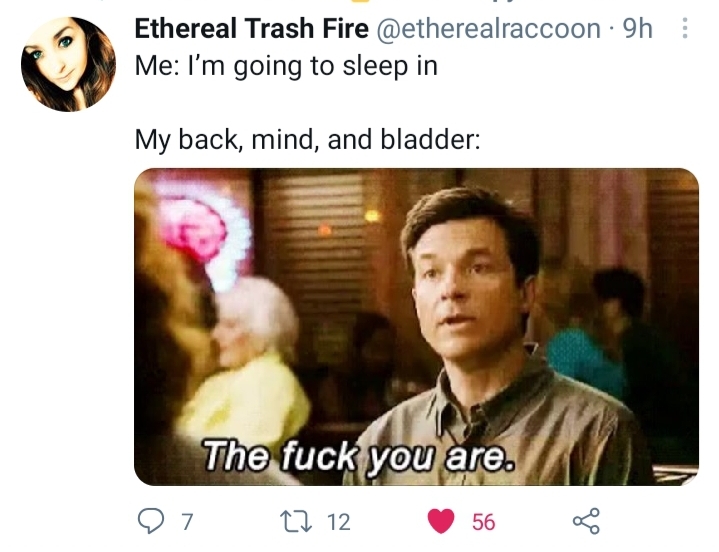Select the 'My back, mind, and bladder' text
This screenshot has width=719, height=552.
[x=308, y=139]
